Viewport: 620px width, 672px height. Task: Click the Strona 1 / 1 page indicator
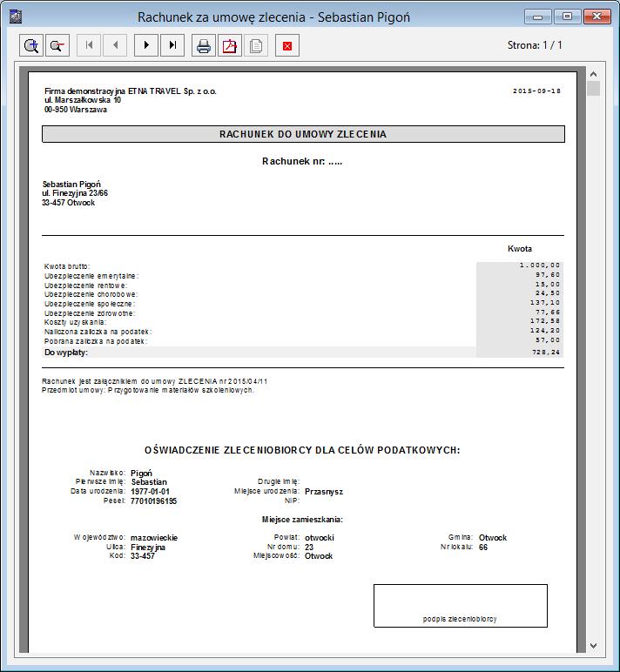click(x=535, y=45)
